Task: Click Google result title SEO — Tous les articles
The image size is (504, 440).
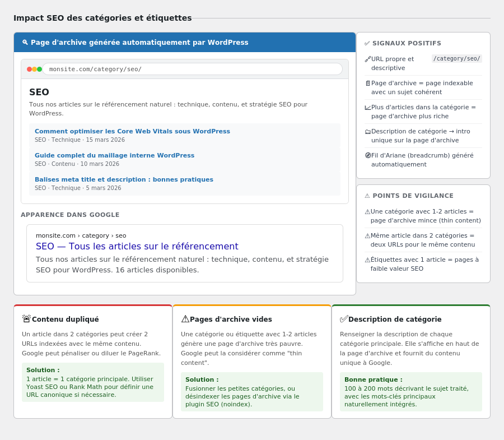Action: pyautogui.click(x=137, y=247)
